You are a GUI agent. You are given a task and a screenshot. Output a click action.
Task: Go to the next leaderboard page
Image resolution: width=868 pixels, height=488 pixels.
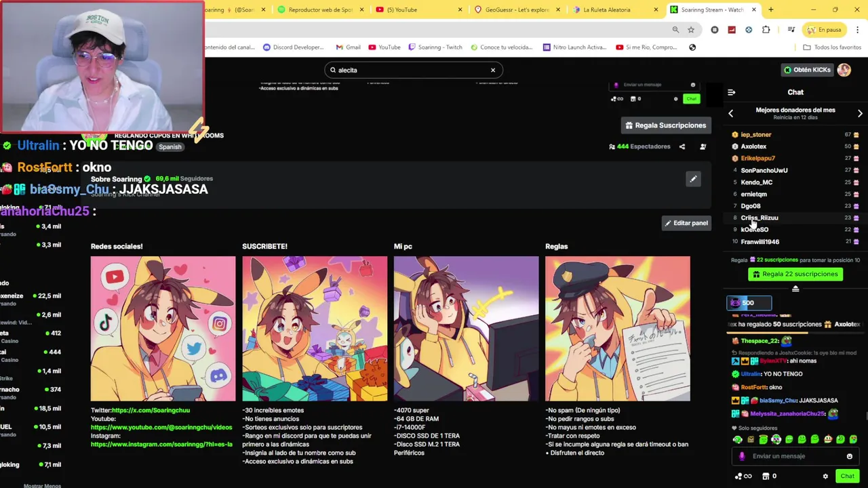click(x=860, y=113)
